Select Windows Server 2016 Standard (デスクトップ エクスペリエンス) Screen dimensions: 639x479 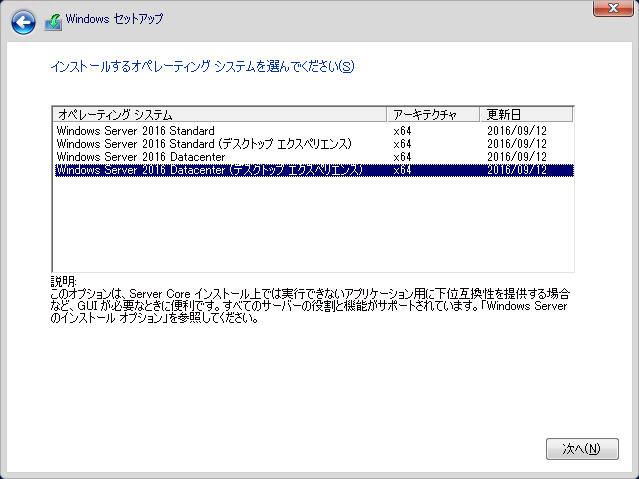coord(313,144)
